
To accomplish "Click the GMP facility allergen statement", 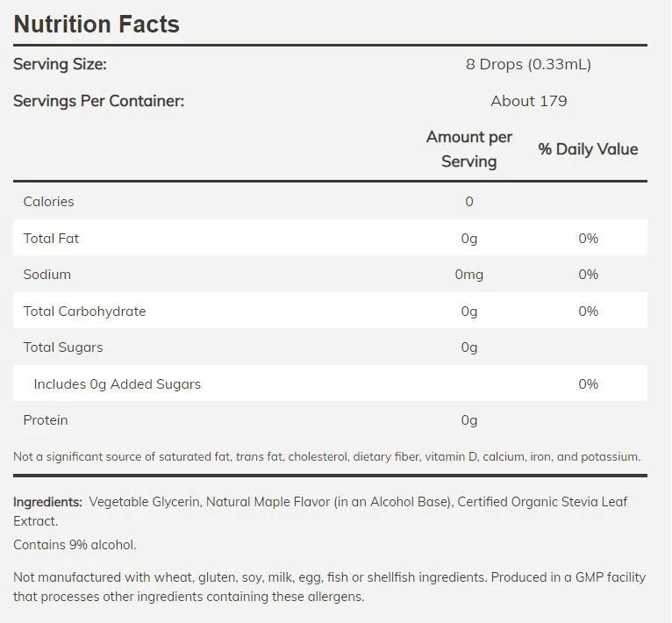I will 329,587.
